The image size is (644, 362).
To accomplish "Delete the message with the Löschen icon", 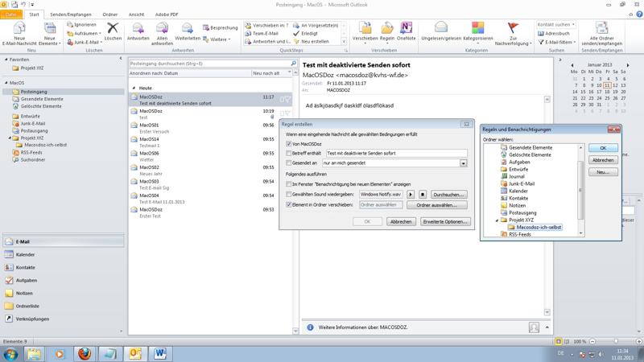I will tap(113, 31).
